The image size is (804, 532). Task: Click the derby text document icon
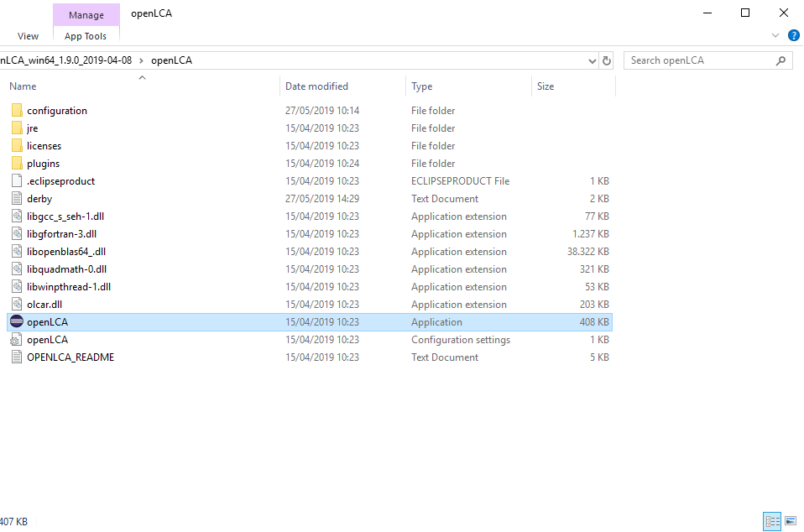(17, 198)
